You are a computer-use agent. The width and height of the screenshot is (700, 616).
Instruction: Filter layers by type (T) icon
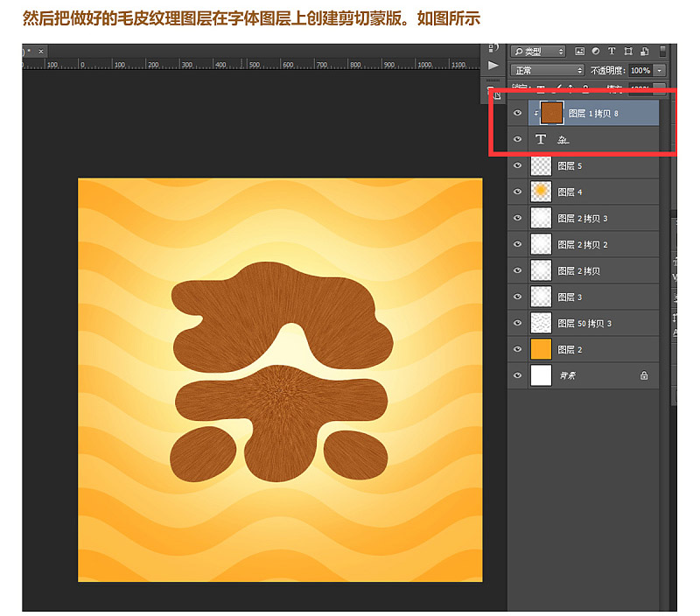612,52
